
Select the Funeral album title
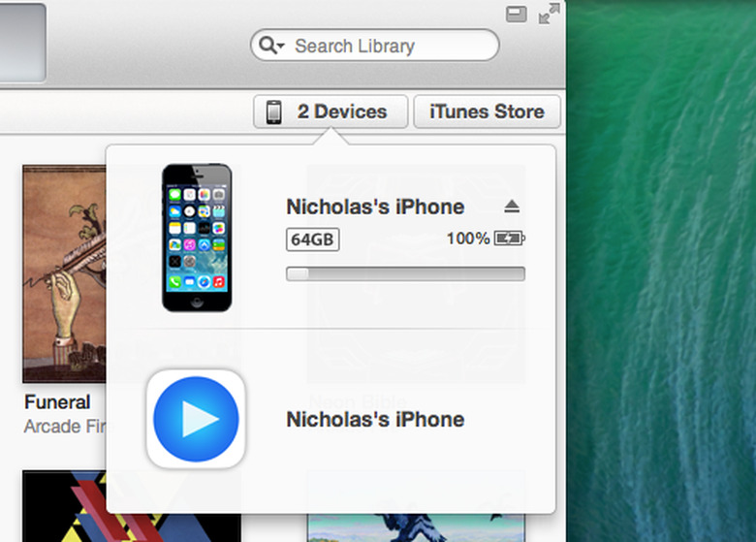tap(57, 401)
